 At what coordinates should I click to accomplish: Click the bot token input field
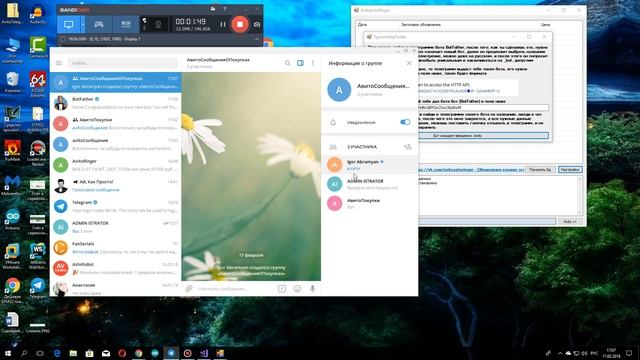click(484, 107)
